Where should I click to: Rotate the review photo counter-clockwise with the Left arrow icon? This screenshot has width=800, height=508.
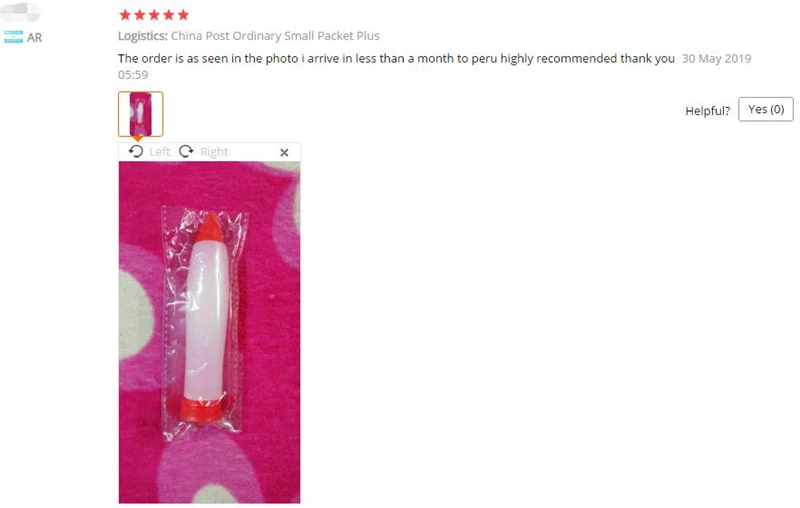pos(136,151)
